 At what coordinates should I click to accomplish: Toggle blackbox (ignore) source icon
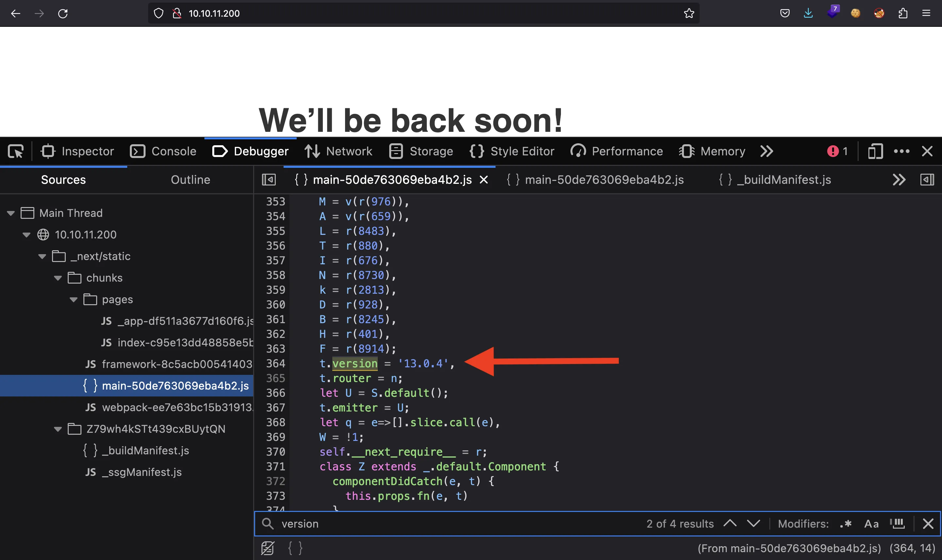point(268,548)
